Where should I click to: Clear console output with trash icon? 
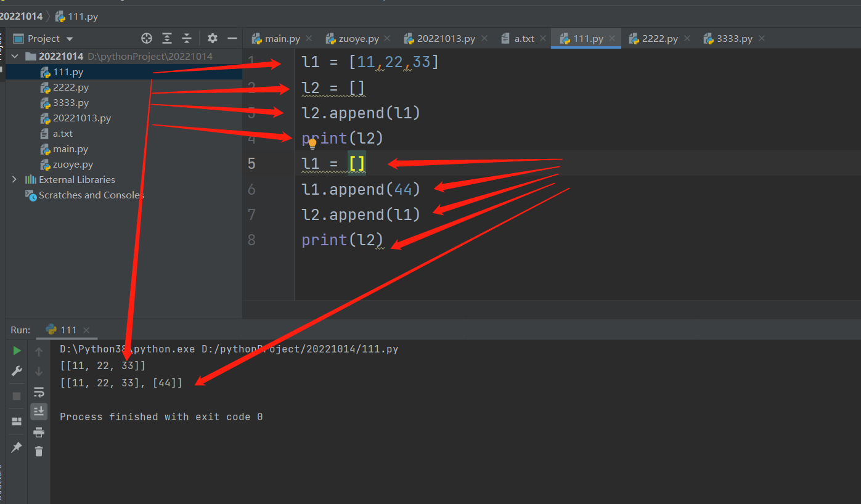[39, 452]
